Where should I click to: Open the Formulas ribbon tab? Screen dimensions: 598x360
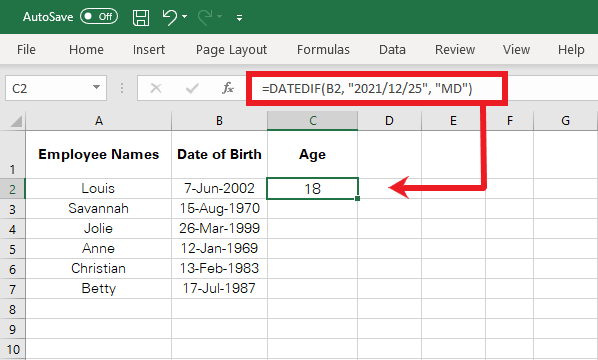point(323,50)
